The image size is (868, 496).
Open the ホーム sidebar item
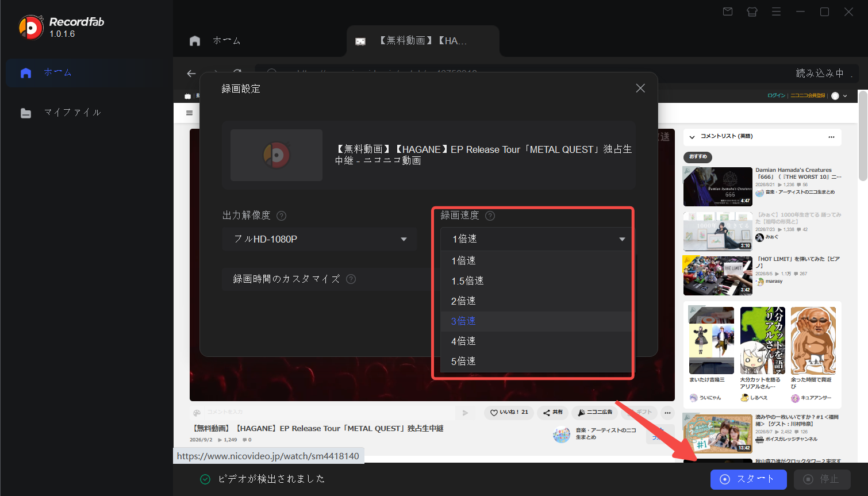pos(86,72)
